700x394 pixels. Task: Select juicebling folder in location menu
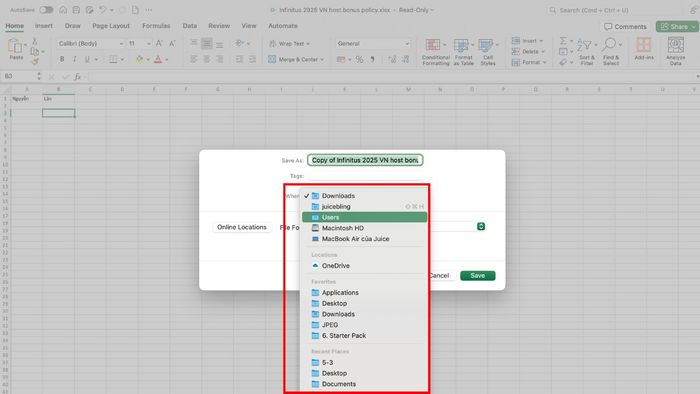[x=364, y=207]
